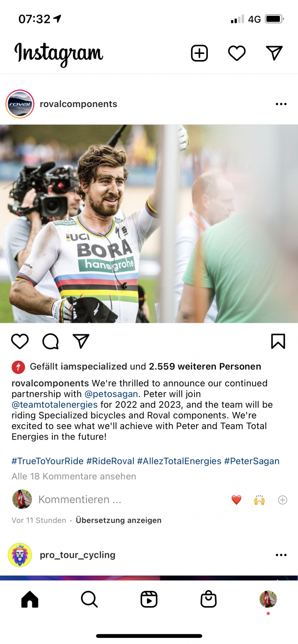Open the Reels tab
Viewport: 298px width, 644px height.
click(149, 599)
